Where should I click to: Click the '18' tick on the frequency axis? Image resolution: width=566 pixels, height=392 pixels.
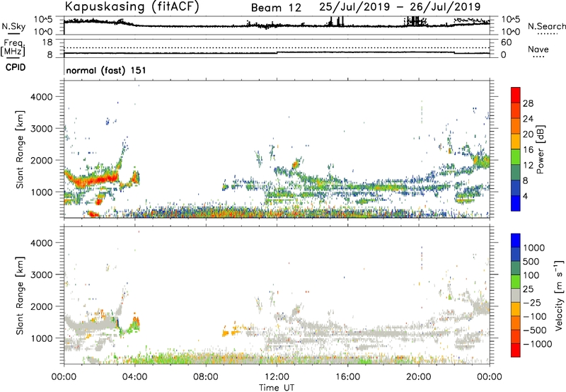[x=47, y=42]
